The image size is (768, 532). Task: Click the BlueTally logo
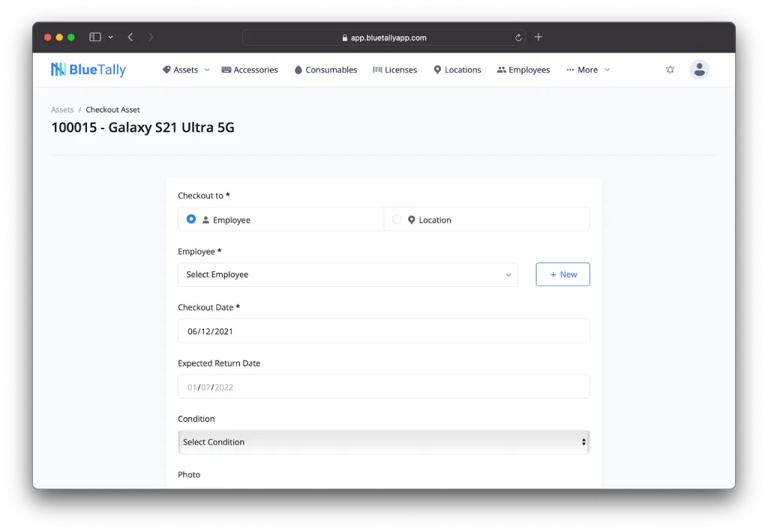pos(88,70)
